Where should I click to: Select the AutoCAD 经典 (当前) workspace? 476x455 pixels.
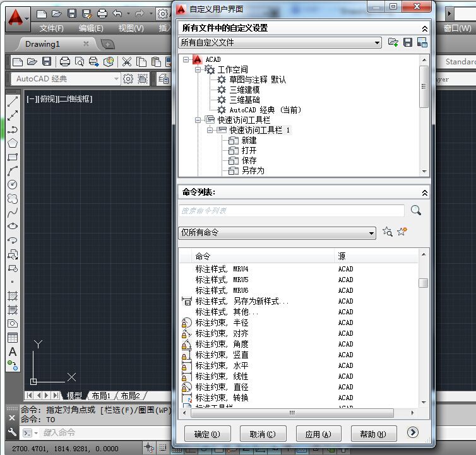265,110
